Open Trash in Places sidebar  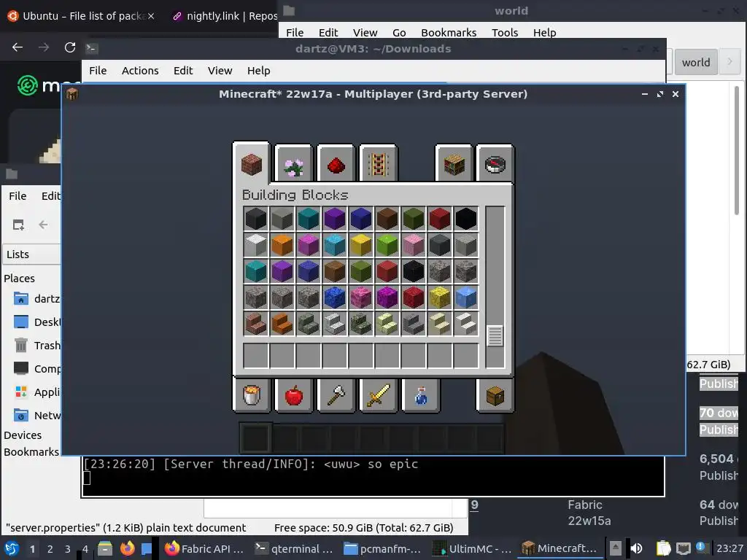(x=36, y=345)
